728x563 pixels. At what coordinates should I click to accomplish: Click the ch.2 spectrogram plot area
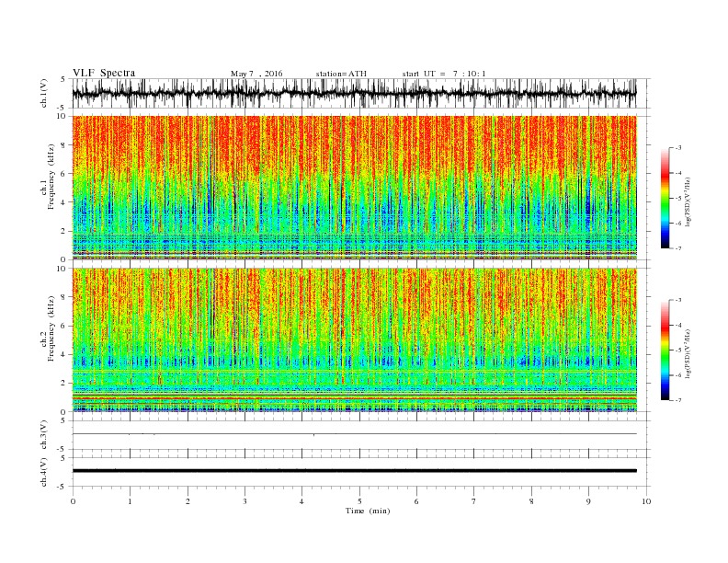(x=354, y=340)
